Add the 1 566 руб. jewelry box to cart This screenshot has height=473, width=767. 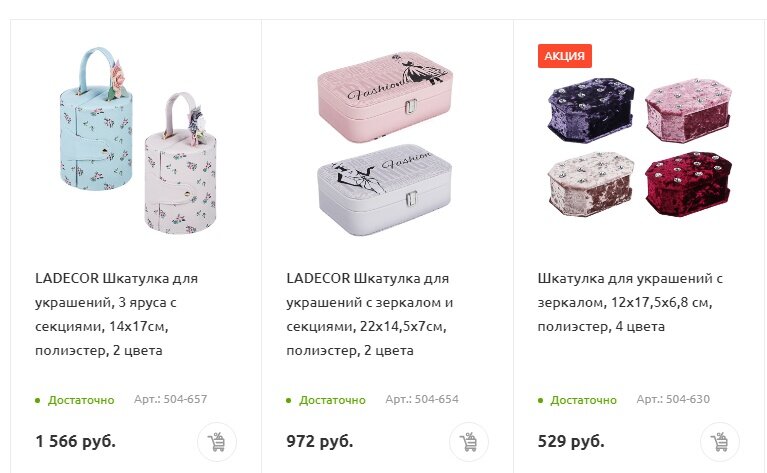217,442
